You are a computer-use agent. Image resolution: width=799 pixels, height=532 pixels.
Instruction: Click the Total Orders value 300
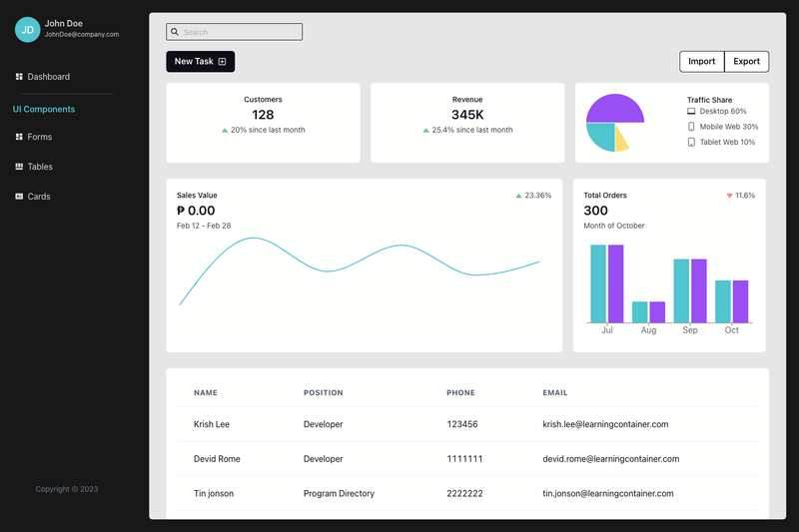tap(595, 211)
